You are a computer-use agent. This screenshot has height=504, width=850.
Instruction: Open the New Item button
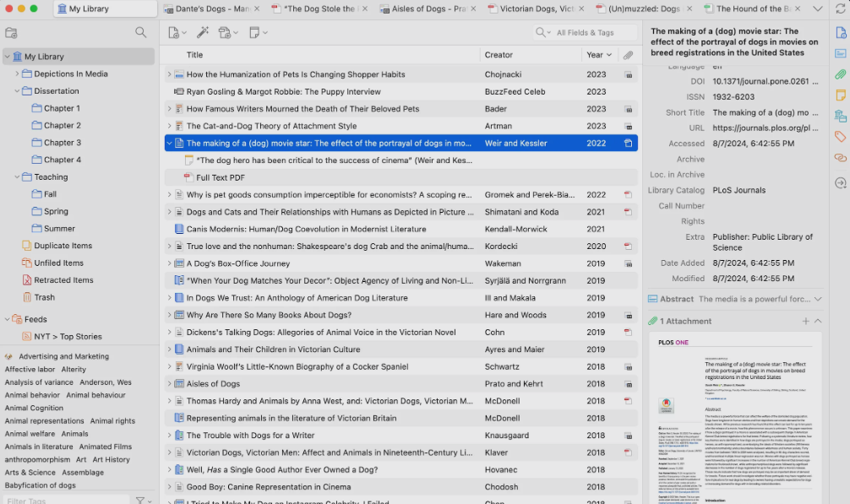click(177, 32)
